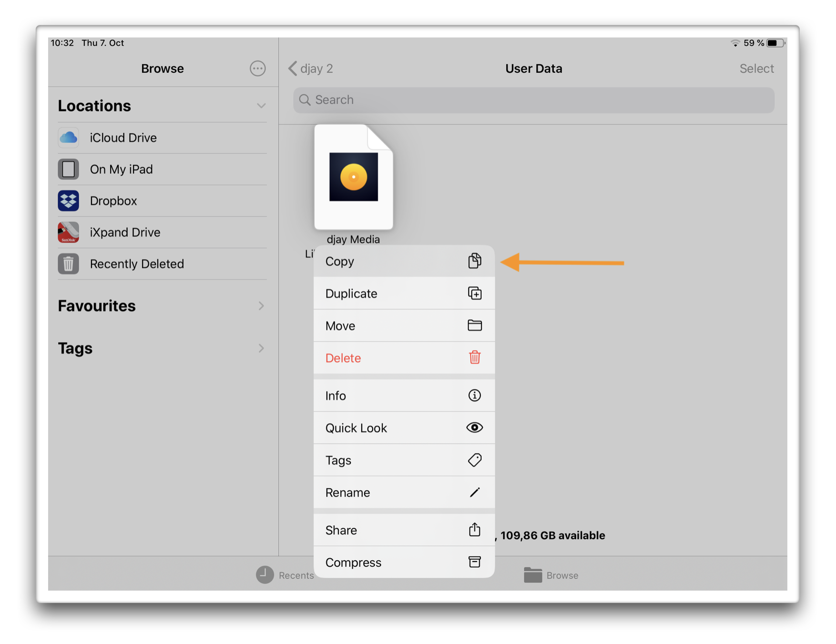Viewport: 836px width, 644px height.
Task: Tap Select in the top right corner
Action: (756, 68)
